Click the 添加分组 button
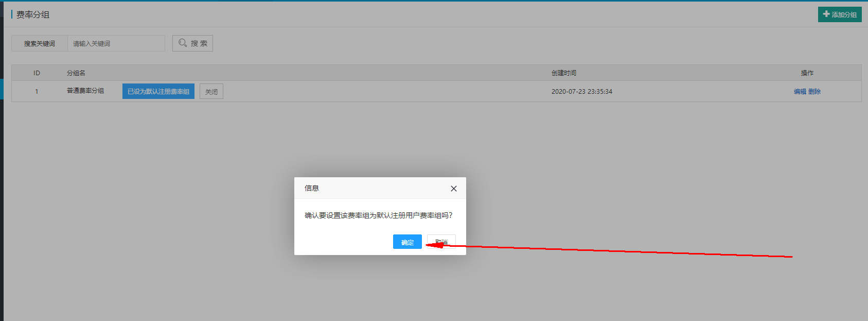Screen dimensions: 868x321 click(840, 14)
